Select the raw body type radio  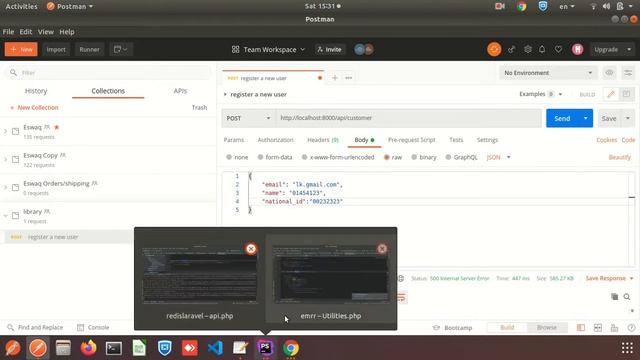pyautogui.click(x=387, y=157)
